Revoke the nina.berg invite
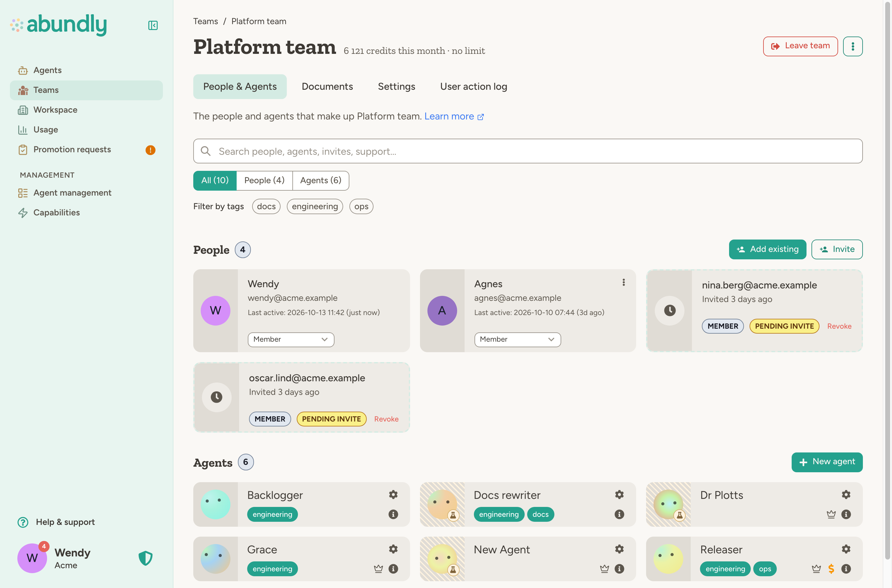 [839, 326]
